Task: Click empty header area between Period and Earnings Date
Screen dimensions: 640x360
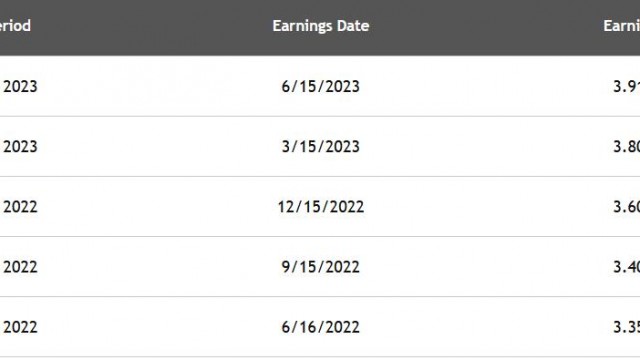Action: coord(151,26)
